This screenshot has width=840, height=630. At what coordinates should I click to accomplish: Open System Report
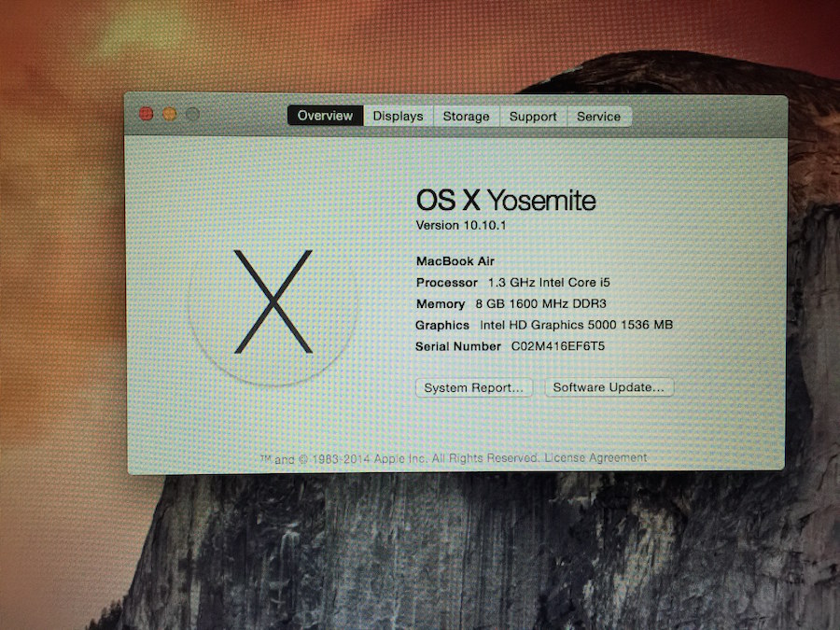474,387
